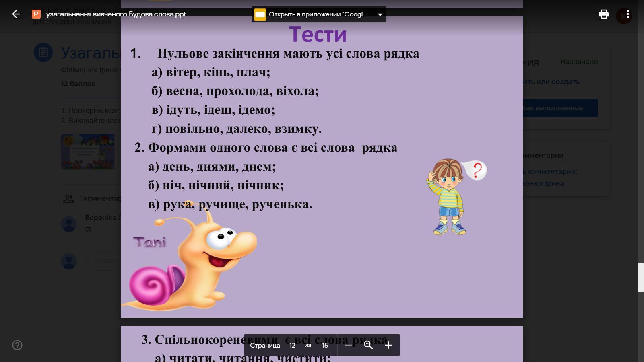Print the presentation with the printer icon
Viewport: 644px width, 362px height.
pos(604,14)
